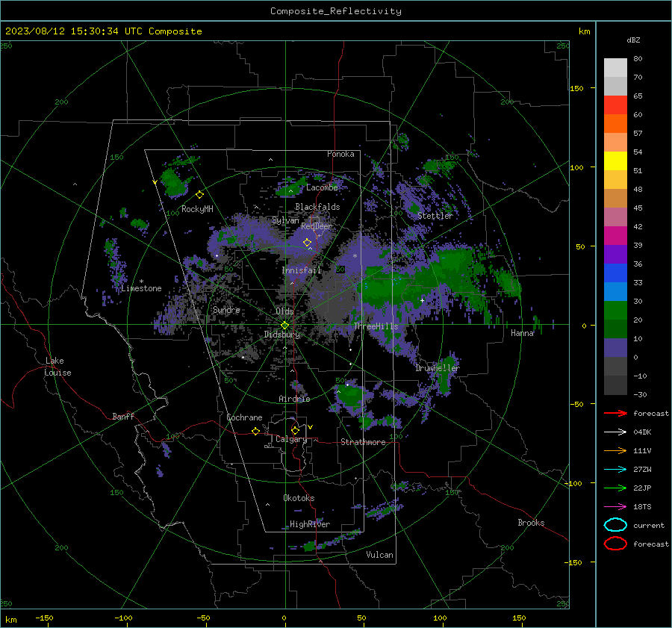Click the yellow diamond marker at RedDeer

point(307,243)
